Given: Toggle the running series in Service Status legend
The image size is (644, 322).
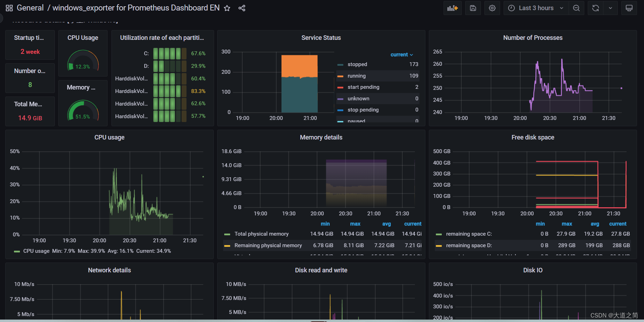Looking at the screenshot, I should pyautogui.click(x=357, y=76).
